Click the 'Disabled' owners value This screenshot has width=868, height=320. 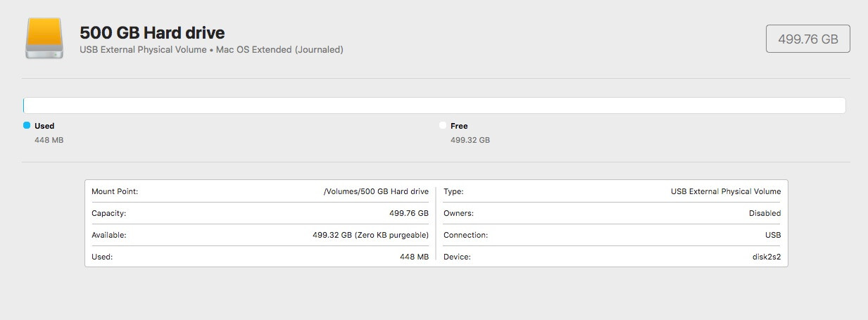coord(765,213)
